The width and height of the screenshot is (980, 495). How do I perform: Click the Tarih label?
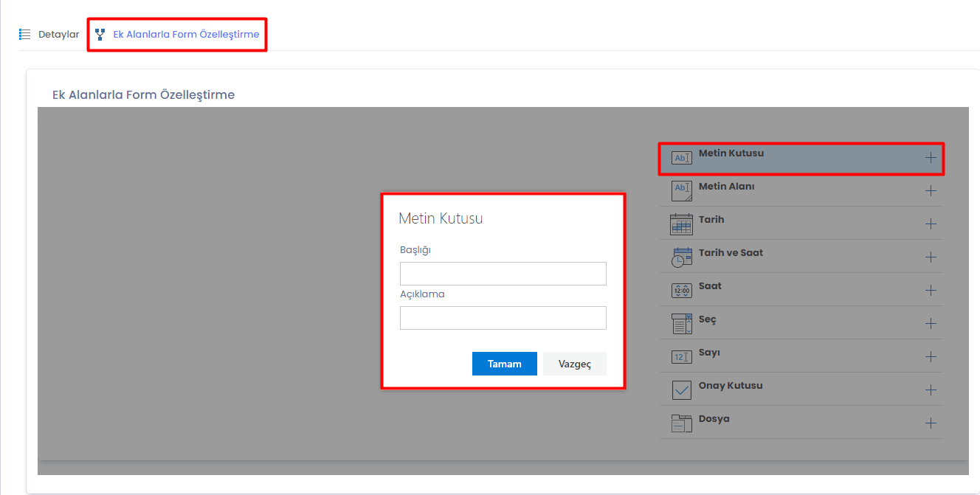pyautogui.click(x=711, y=220)
